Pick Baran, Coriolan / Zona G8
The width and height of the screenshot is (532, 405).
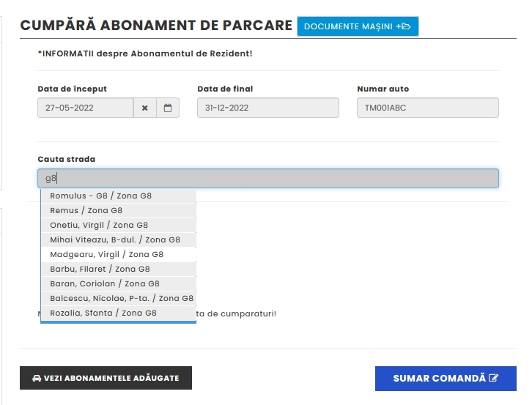tap(119, 283)
